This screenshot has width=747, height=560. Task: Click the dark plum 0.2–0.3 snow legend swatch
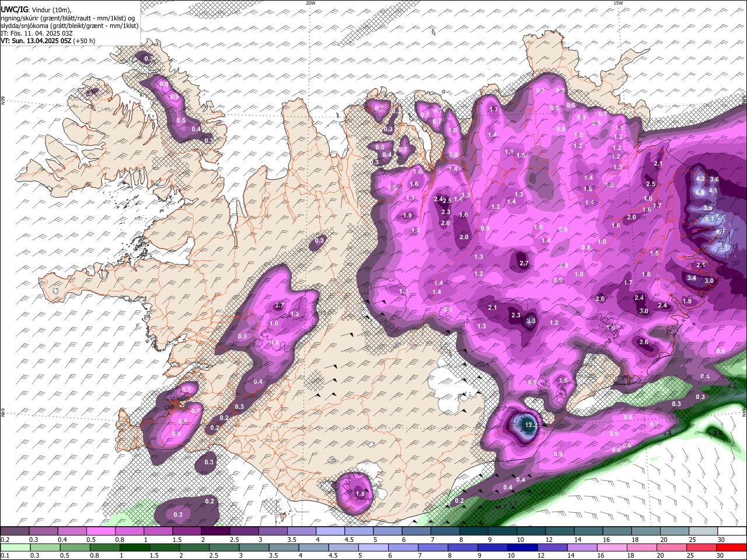15,531
